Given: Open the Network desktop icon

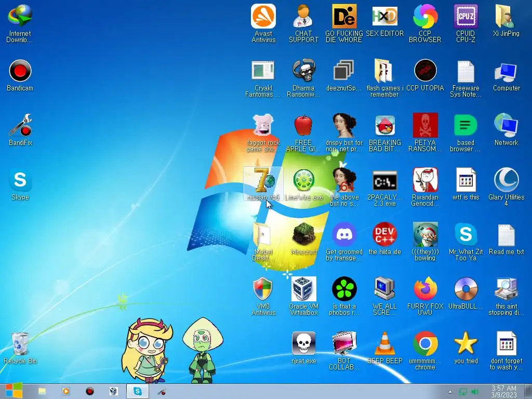Looking at the screenshot, I should (x=506, y=130).
